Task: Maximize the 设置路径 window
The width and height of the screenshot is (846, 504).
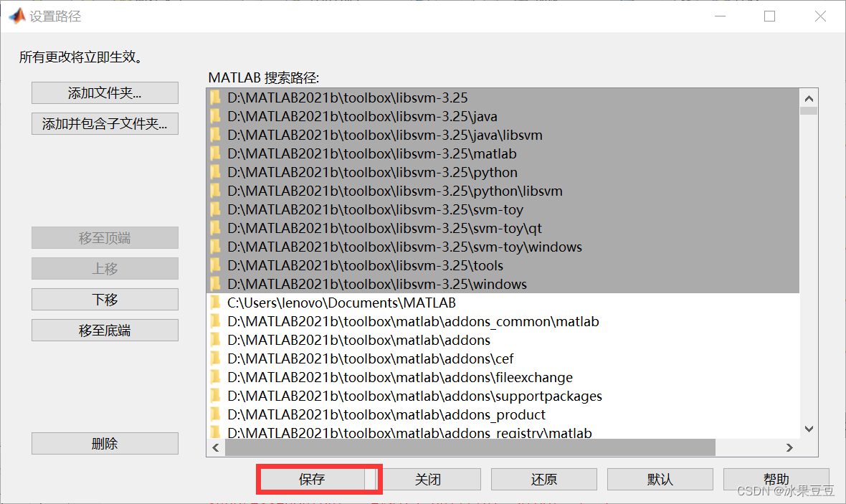Action: (x=770, y=16)
